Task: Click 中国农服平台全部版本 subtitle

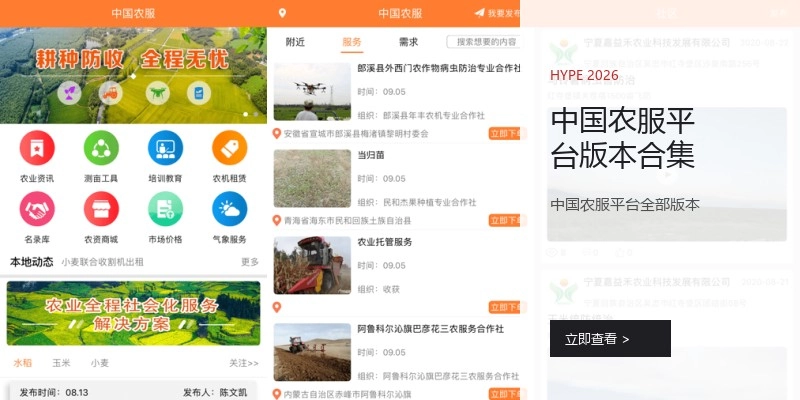Action: [x=625, y=205]
